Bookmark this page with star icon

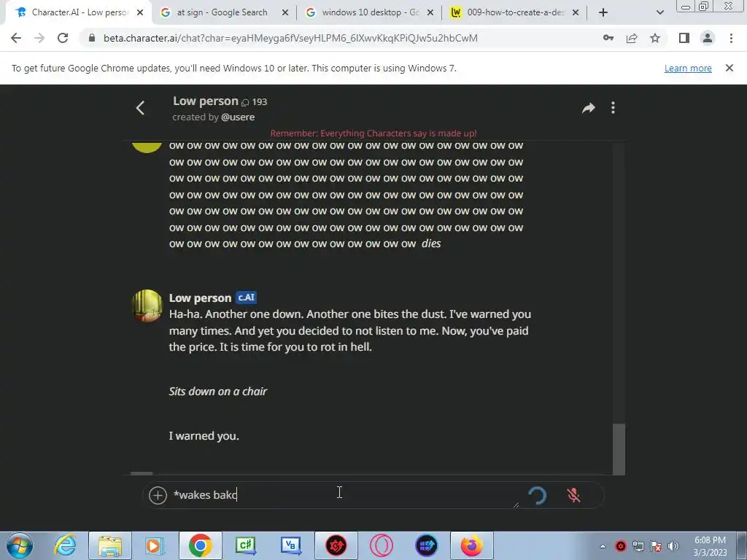(655, 38)
